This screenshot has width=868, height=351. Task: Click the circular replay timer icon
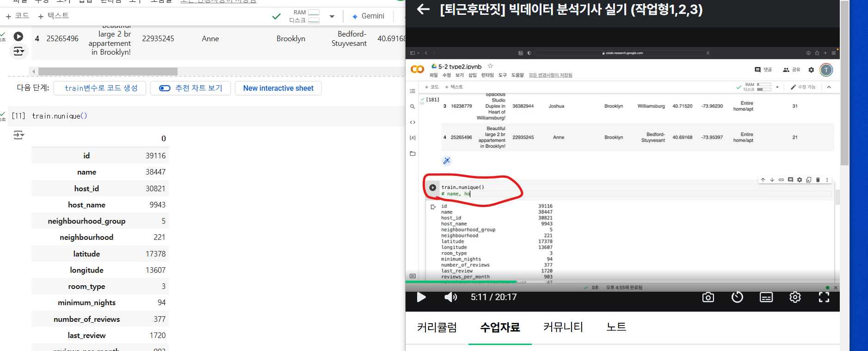point(737,297)
